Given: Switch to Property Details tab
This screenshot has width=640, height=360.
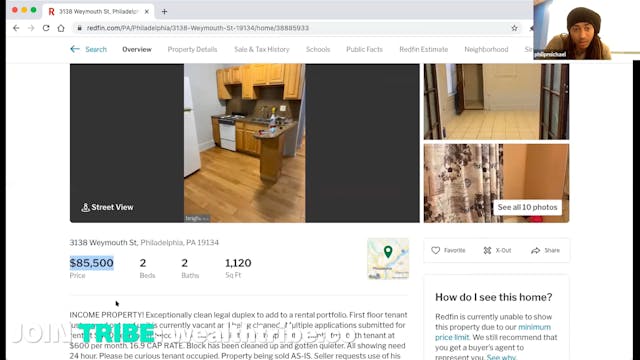Looking at the screenshot, I should (192, 49).
